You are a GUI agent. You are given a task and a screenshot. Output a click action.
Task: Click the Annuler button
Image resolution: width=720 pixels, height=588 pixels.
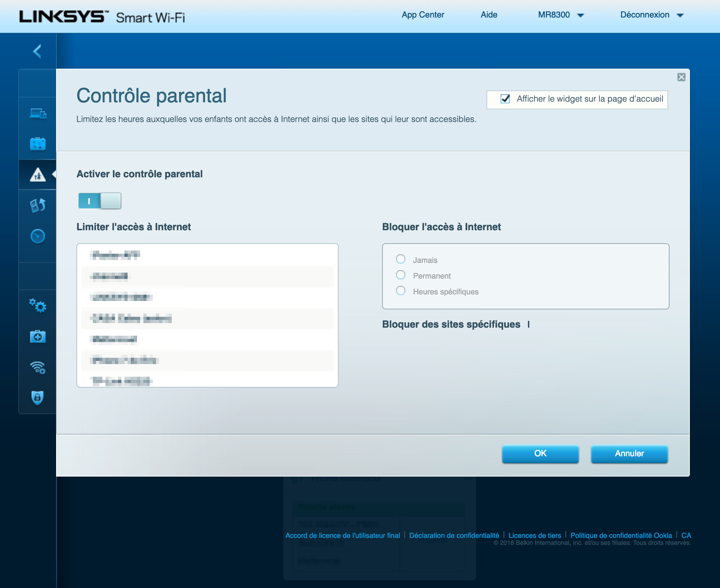pyautogui.click(x=629, y=453)
